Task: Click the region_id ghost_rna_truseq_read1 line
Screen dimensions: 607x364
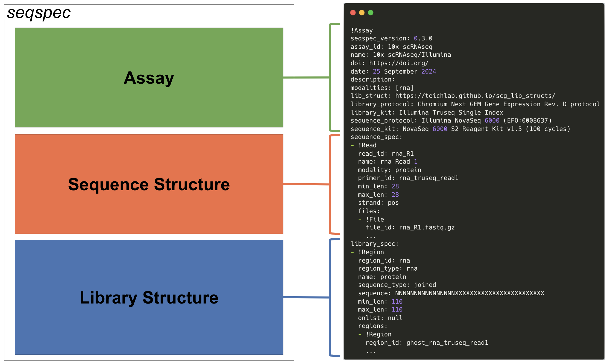Action: (x=427, y=343)
